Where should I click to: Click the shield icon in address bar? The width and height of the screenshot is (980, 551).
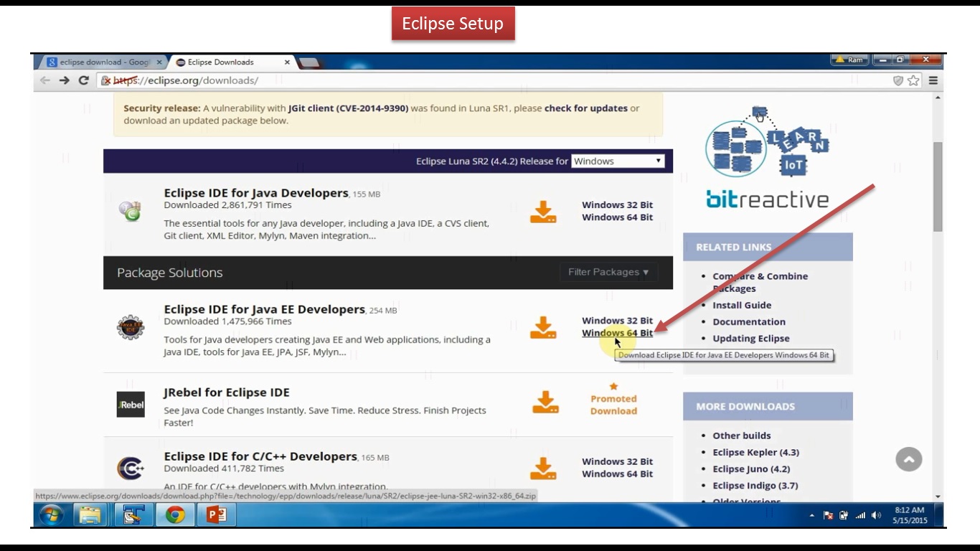coord(897,80)
